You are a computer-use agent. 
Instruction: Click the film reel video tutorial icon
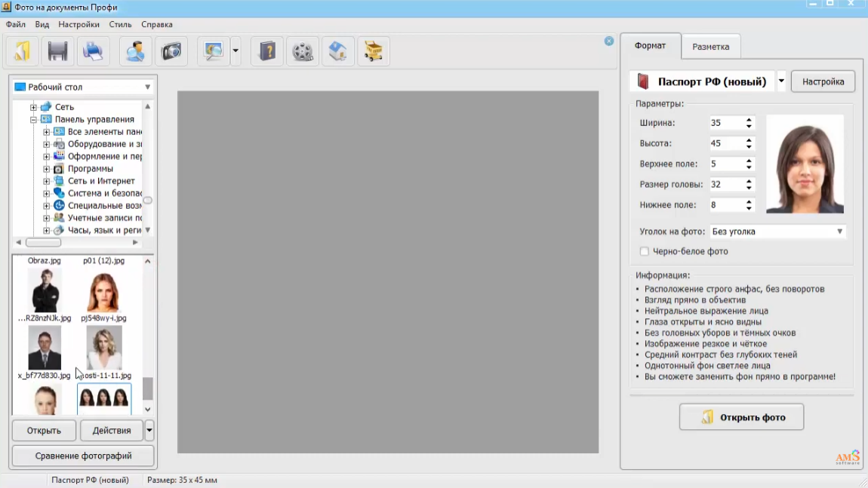pyautogui.click(x=303, y=51)
